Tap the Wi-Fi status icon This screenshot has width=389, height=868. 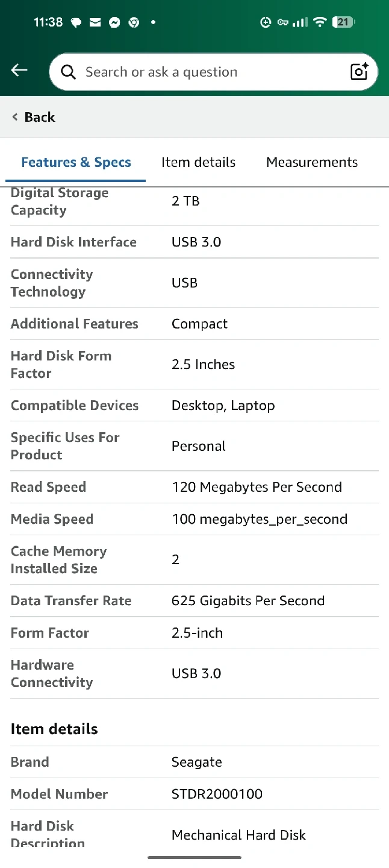pos(320,22)
